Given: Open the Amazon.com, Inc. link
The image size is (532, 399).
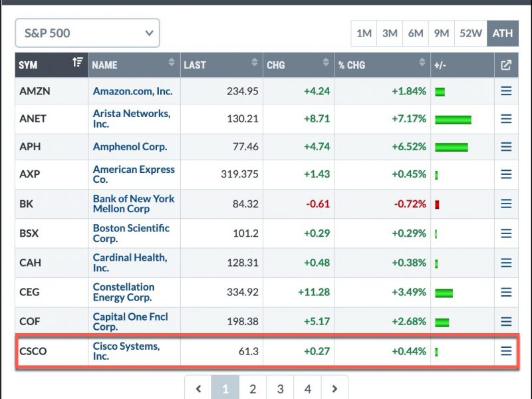Looking at the screenshot, I should (x=132, y=91).
